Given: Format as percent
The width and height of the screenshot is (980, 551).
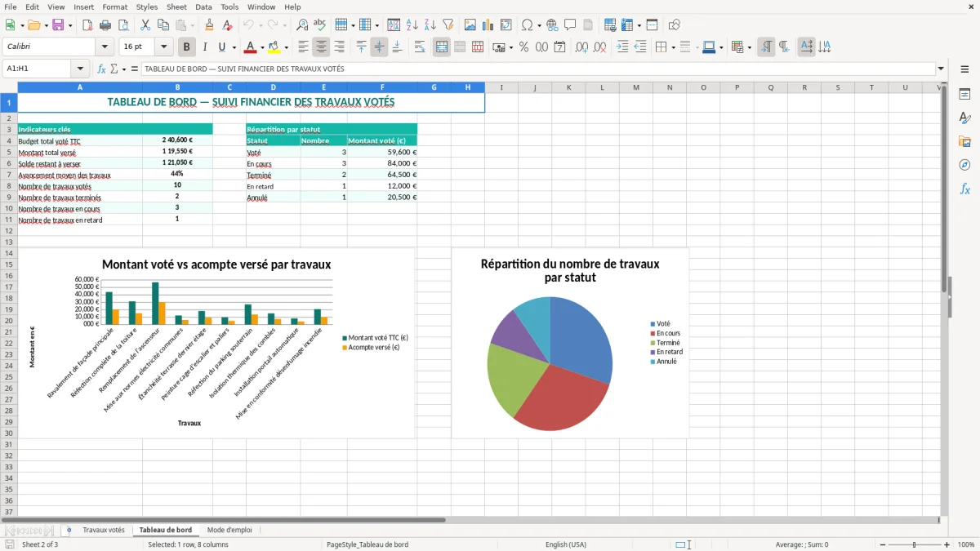Looking at the screenshot, I should coord(523,47).
